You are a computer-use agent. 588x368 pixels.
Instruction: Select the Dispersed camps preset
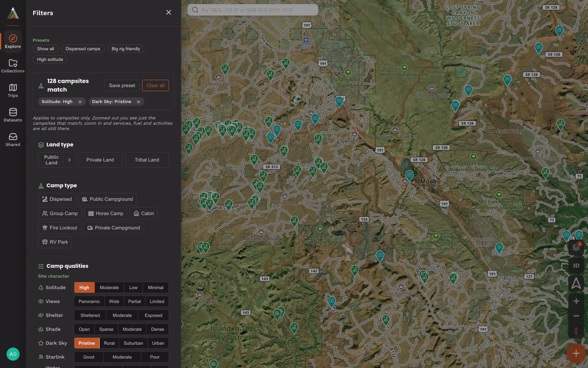pos(83,49)
